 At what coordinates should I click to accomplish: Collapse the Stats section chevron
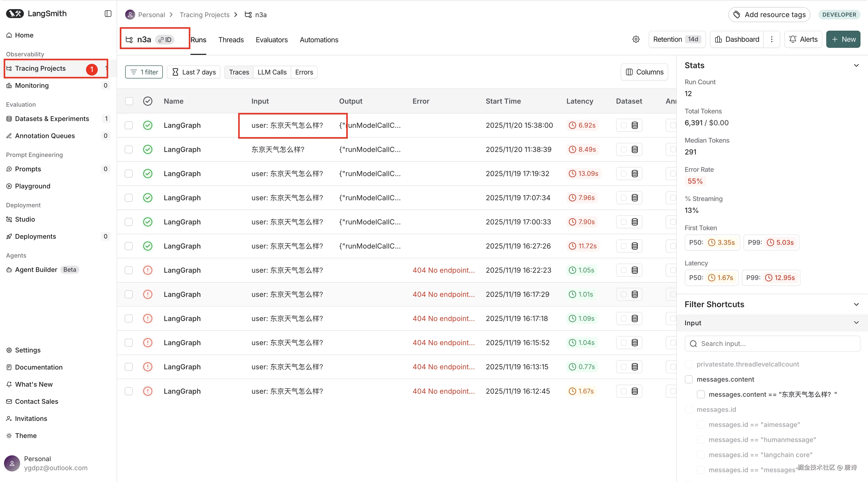(x=856, y=65)
